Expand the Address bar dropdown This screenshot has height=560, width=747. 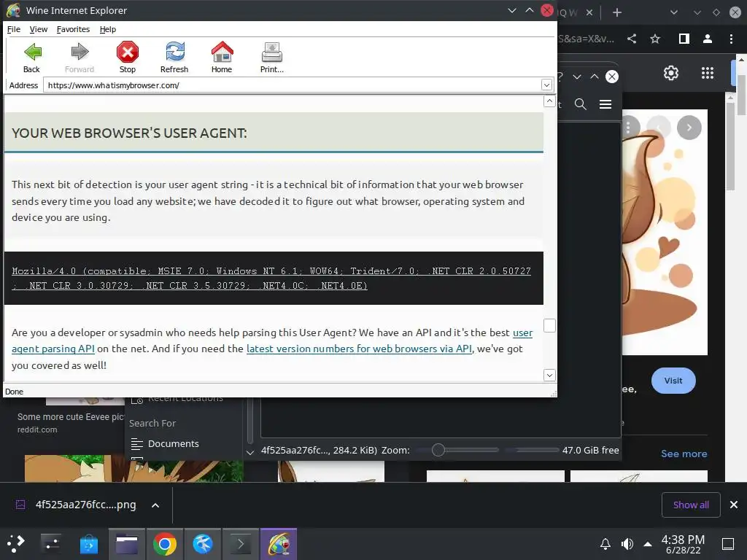point(546,85)
